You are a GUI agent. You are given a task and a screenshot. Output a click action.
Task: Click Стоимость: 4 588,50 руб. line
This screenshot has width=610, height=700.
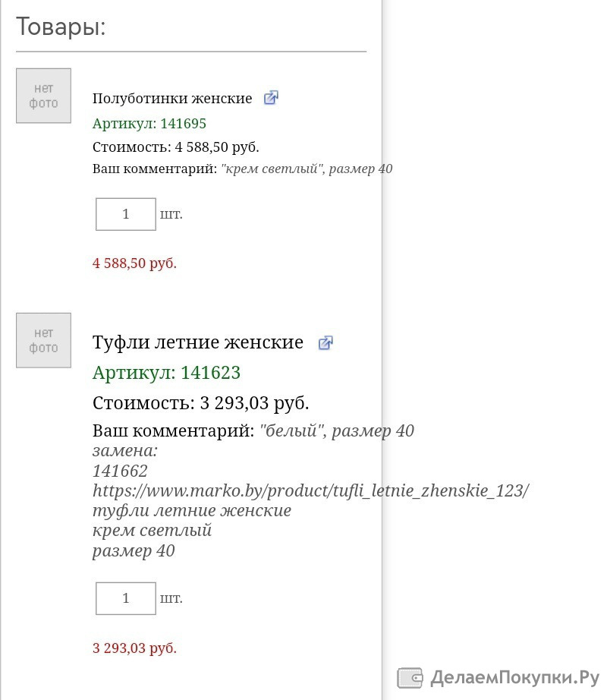coord(176,147)
